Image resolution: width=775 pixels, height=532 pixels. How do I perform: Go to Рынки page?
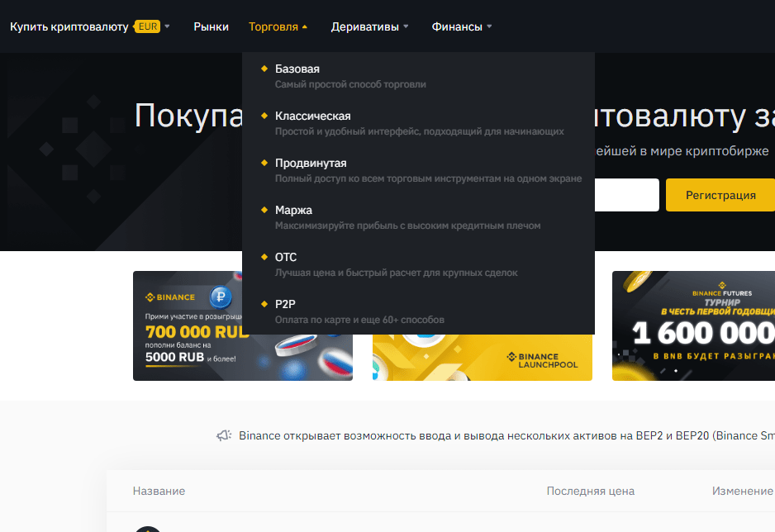[x=211, y=26]
